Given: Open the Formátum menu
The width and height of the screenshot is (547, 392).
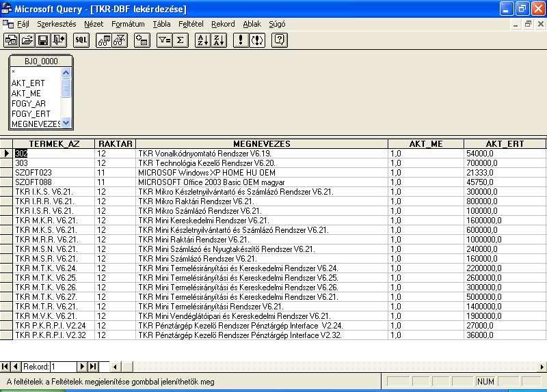Looking at the screenshot, I should [x=128, y=24].
